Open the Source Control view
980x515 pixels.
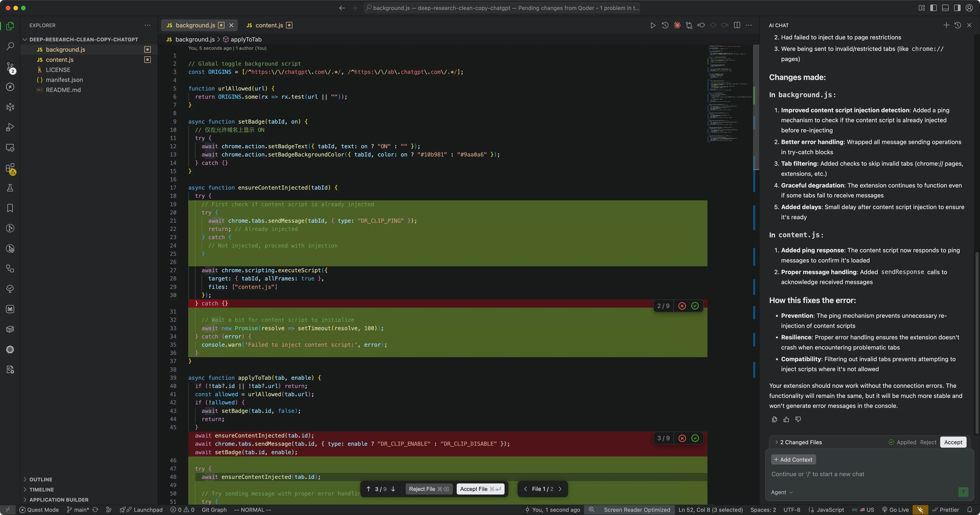(x=10, y=67)
